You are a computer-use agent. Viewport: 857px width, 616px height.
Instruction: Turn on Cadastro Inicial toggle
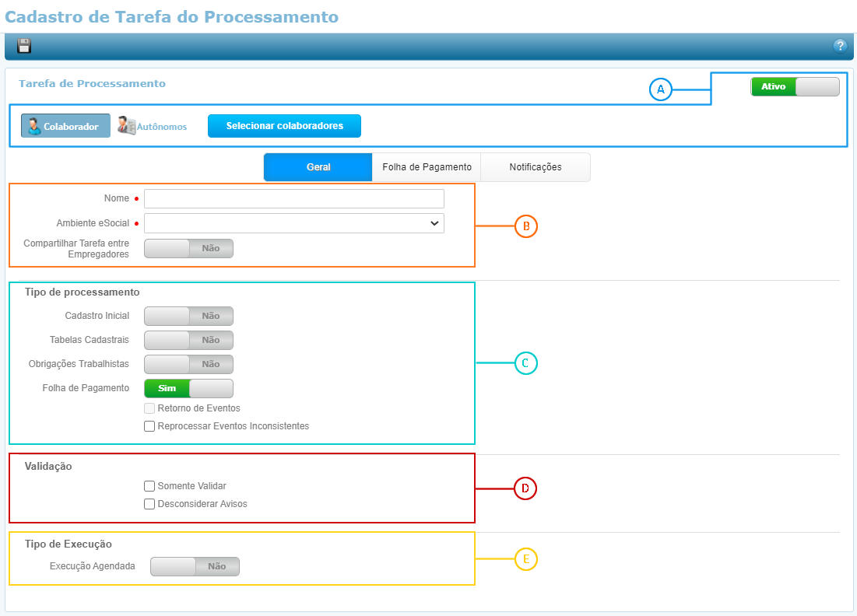coord(188,316)
